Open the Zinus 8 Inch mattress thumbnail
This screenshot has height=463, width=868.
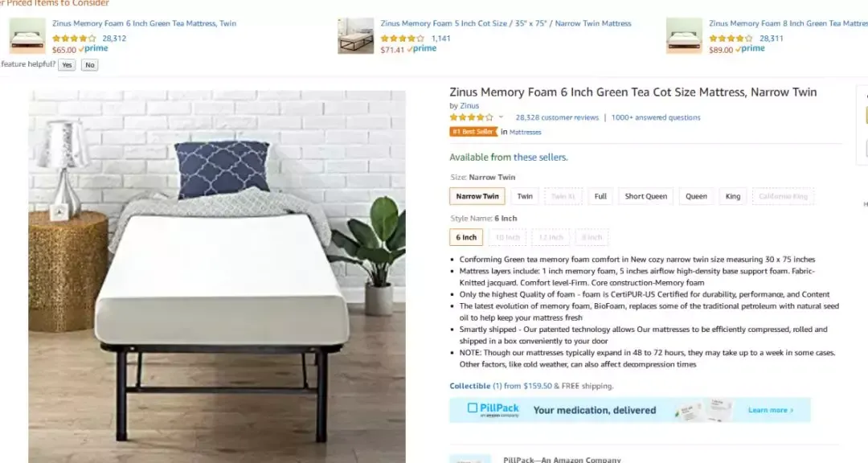684,35
